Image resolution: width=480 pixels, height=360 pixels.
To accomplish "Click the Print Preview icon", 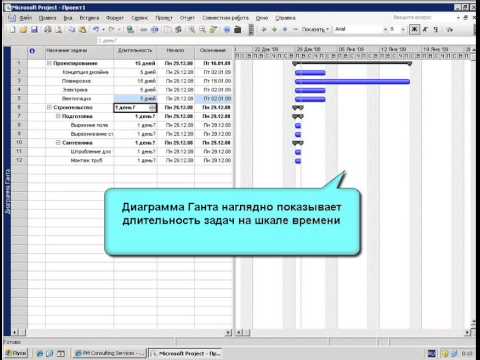I will coord(59,30).
